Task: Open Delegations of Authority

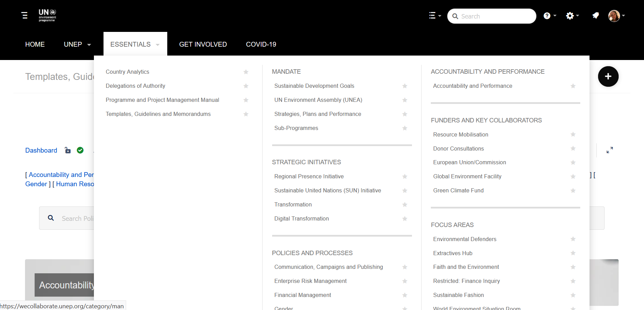Action: [135, 86]
